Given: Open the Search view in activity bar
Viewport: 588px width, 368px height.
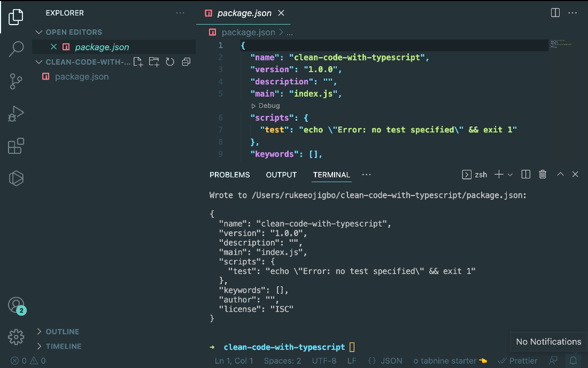Looking at the screenshot, I should [16, 49].
